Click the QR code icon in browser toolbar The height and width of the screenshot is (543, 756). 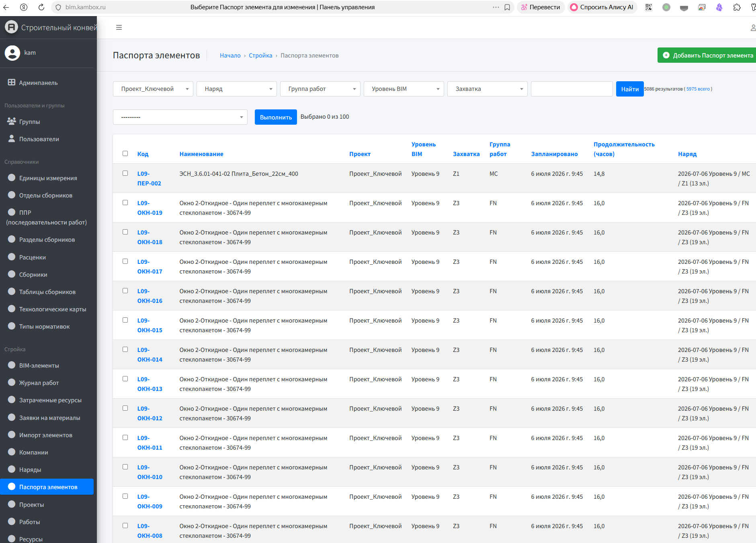click(649, 7)
